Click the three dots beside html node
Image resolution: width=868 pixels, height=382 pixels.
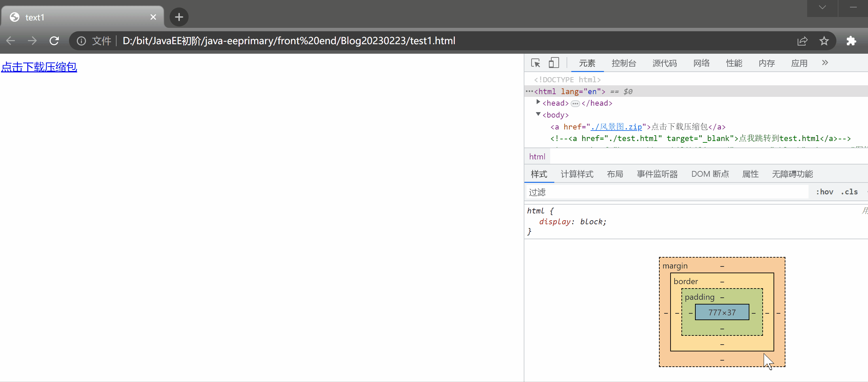pyautogui.click(x=529, y=91)
